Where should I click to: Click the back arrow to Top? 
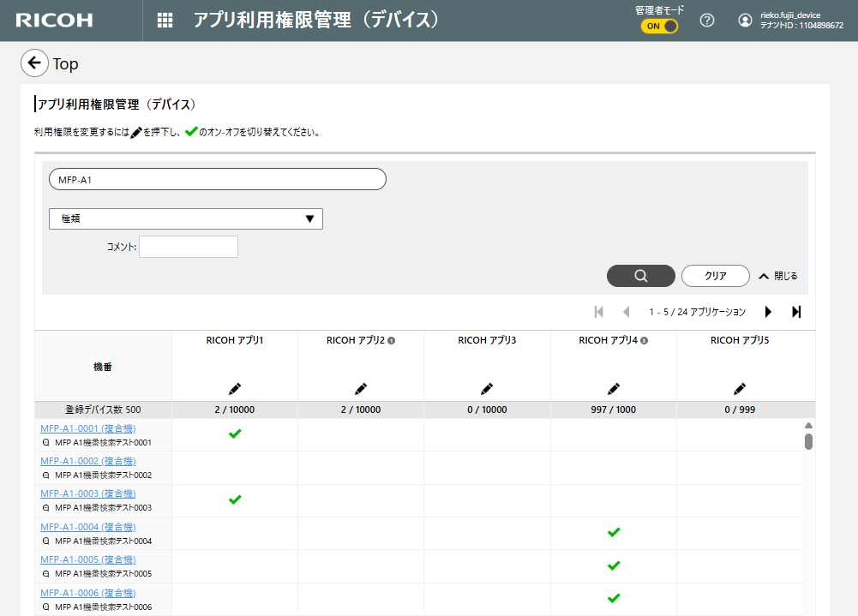pos(34,63)
